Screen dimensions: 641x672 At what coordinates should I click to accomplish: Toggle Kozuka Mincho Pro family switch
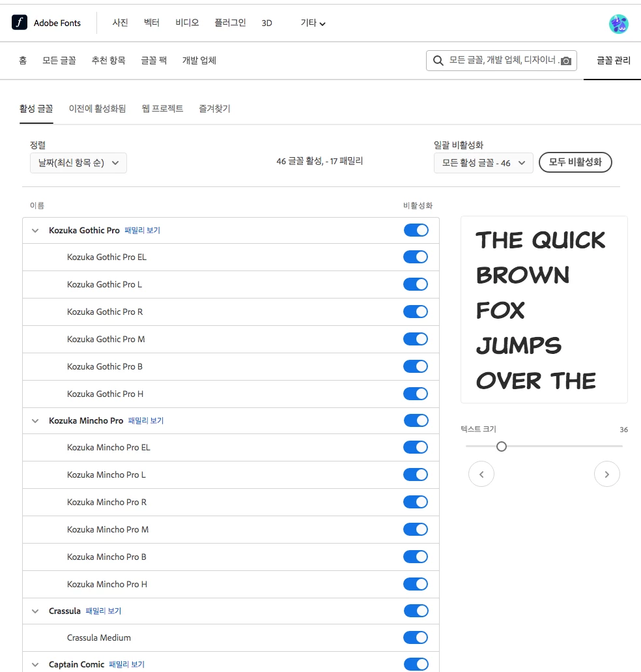[x=416, y=420]
